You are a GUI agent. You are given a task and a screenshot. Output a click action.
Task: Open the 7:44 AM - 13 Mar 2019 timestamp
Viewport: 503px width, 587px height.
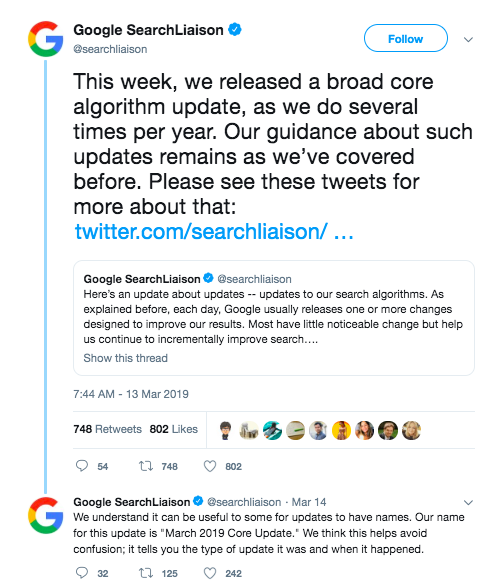[x=131, y=394]
